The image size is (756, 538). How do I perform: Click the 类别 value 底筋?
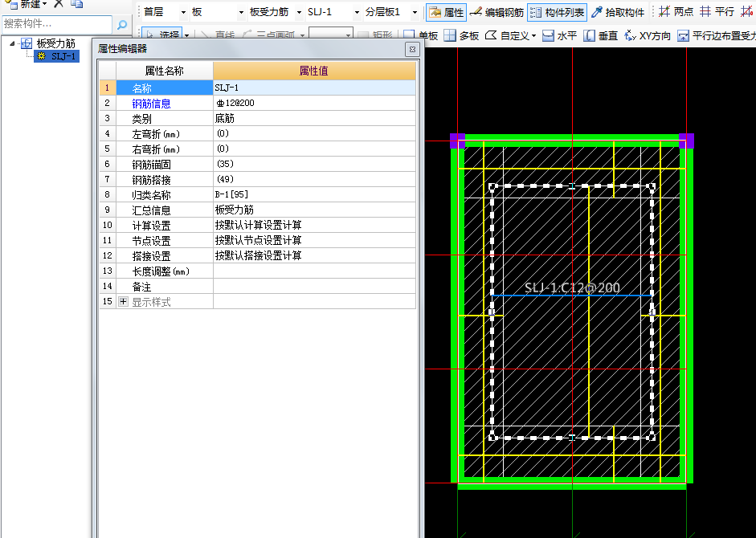tap(314, 119)
